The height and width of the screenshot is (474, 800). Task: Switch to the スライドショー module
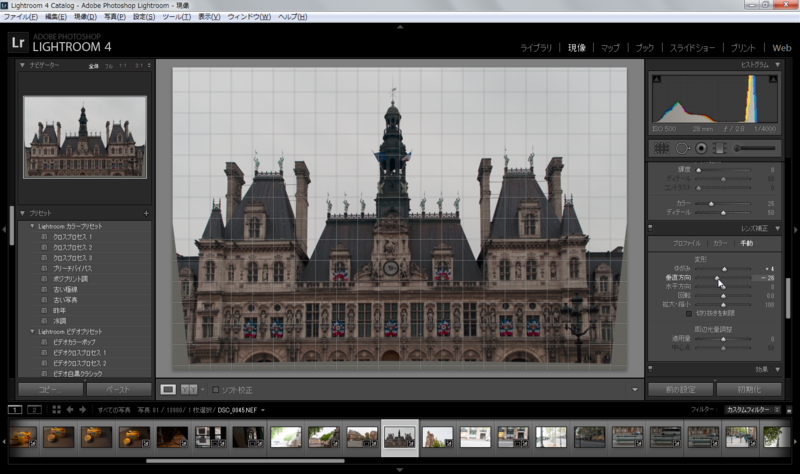692,48
